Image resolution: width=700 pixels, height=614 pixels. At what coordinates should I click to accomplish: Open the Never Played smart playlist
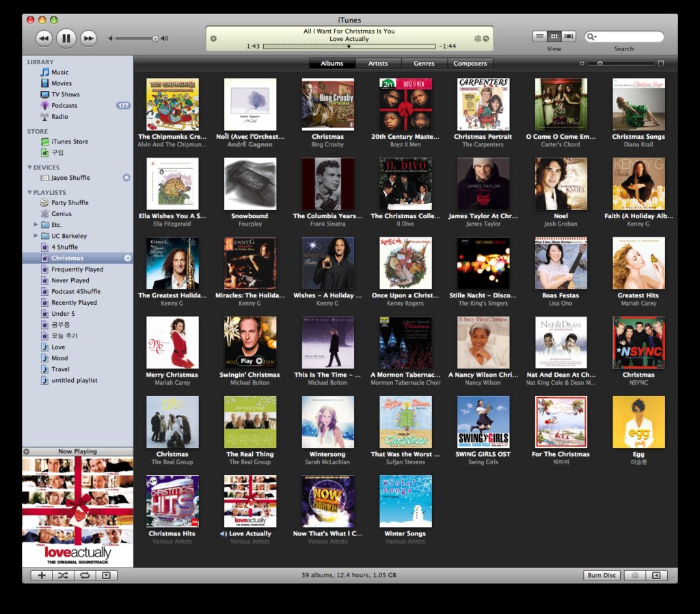click(x=70, y=280)
